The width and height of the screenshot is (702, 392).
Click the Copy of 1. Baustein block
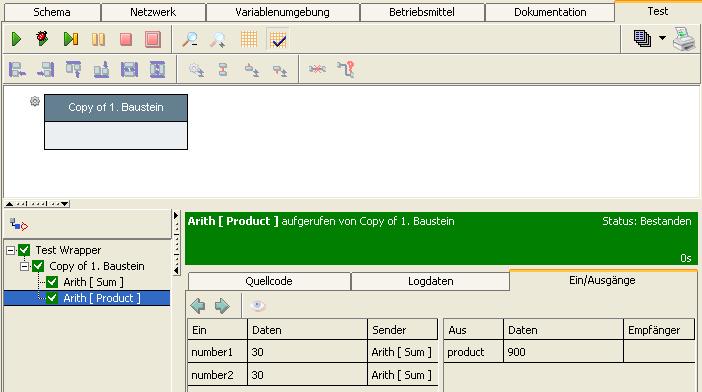[116, 122]
